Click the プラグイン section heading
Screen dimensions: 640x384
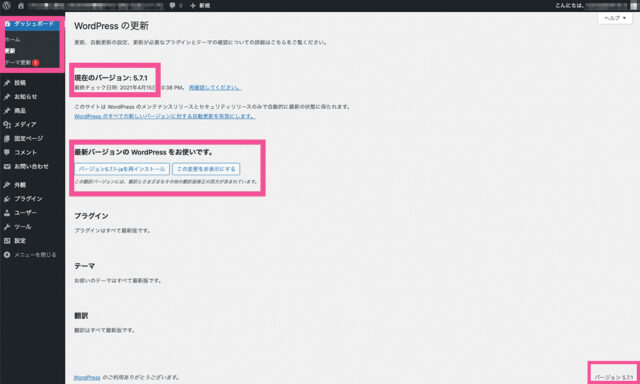pos(91,216)
